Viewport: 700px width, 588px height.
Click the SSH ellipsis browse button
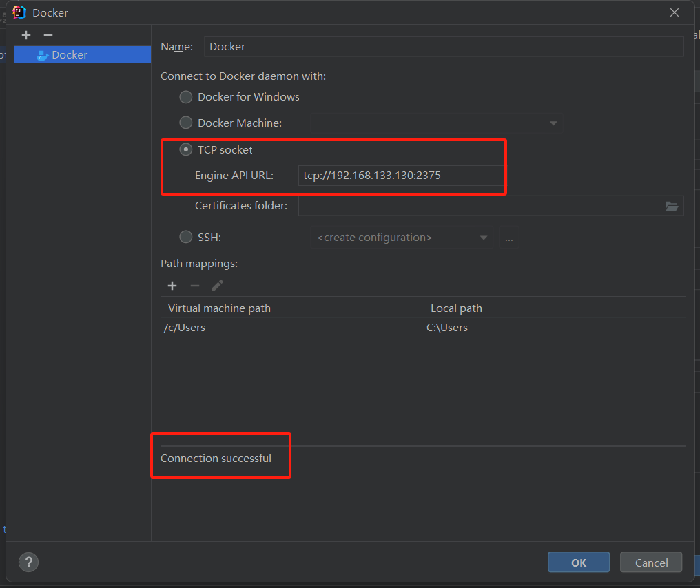click(x=508, y=238)
